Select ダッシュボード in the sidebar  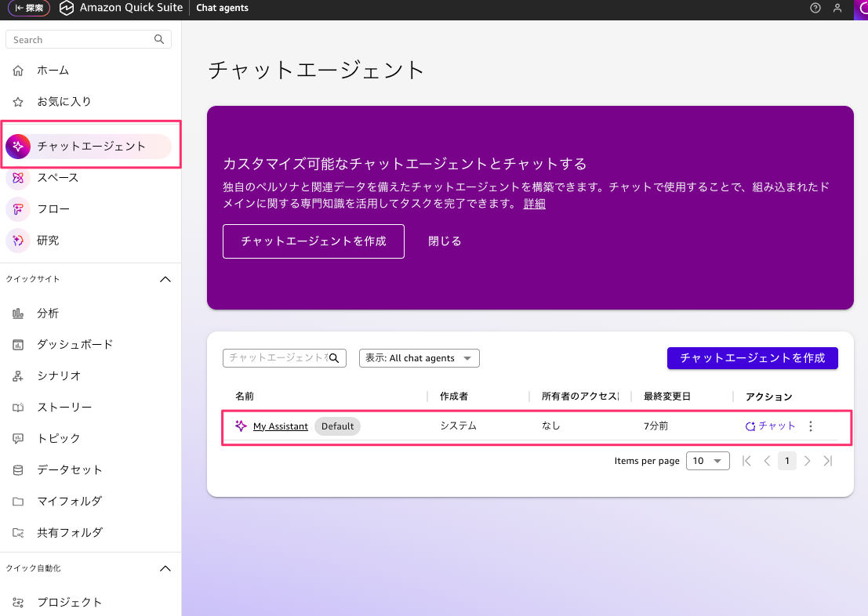pyautogui.click(x=74, y=345)
